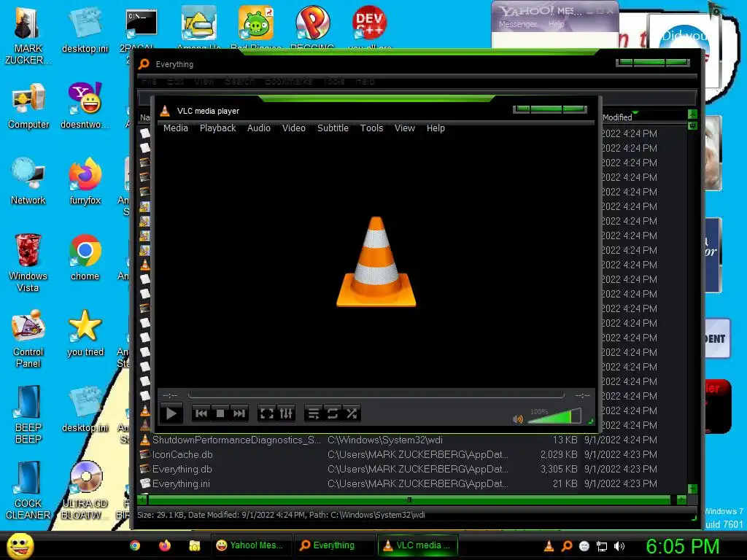Image resolution: width=747 pixels, height=560 pixels.
Task: Toggle VLC fullscreen mode
Action: coord(267,413)
